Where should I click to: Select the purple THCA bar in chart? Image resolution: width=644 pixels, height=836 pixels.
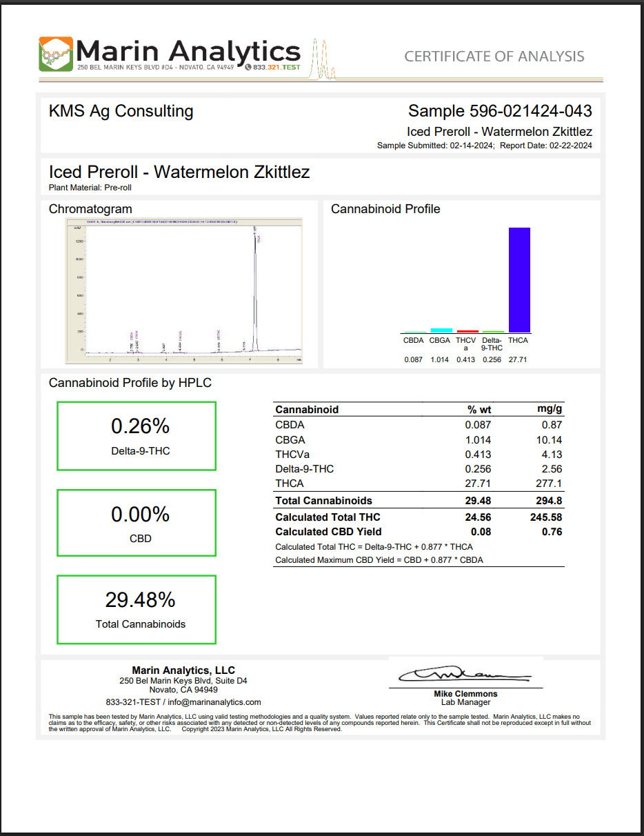[519, 280]
